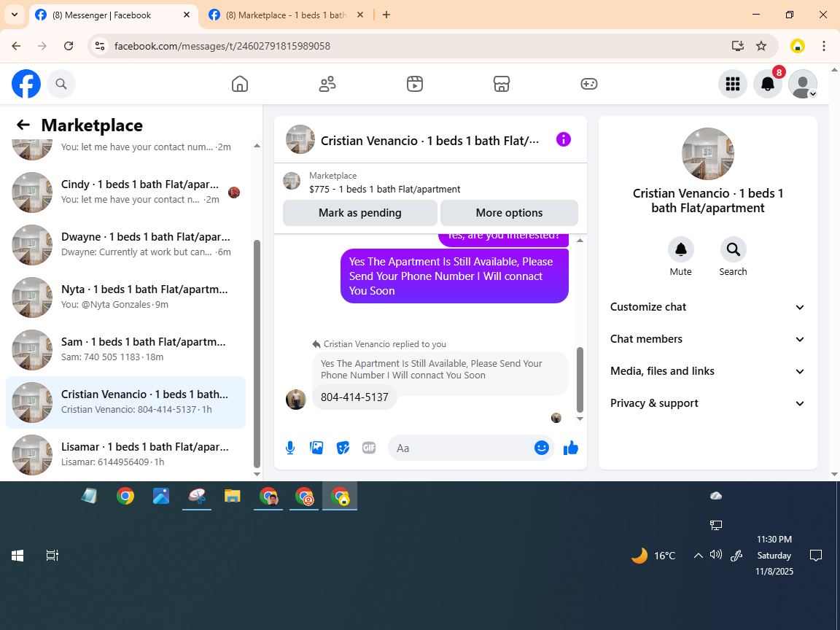View site information icon
This screenshot has height=630, width=840.
coord(100,46)
